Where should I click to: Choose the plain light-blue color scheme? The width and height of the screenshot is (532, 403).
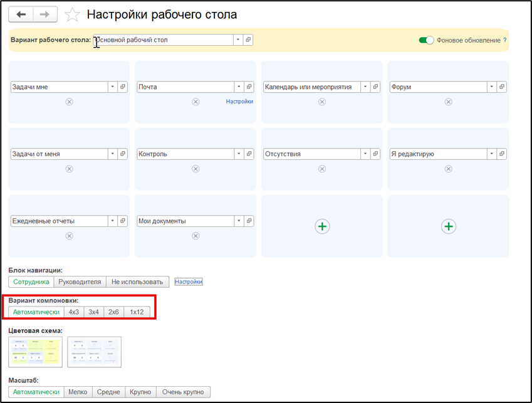point(95,352)
